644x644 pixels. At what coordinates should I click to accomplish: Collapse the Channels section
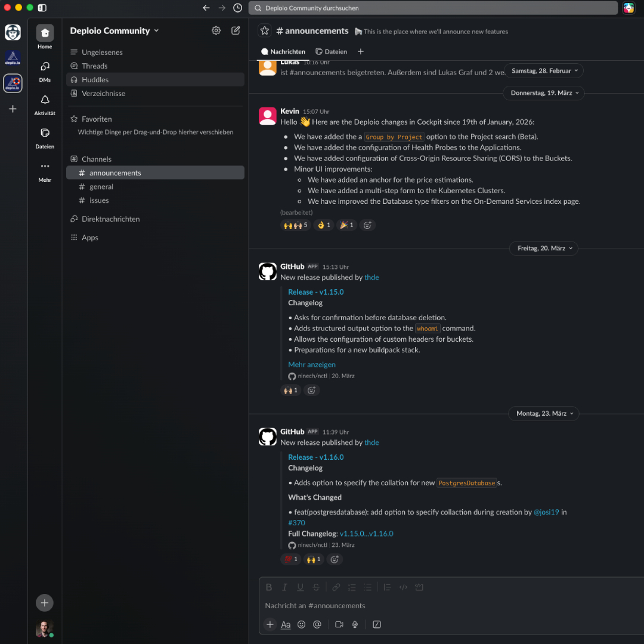pos(96,159)
